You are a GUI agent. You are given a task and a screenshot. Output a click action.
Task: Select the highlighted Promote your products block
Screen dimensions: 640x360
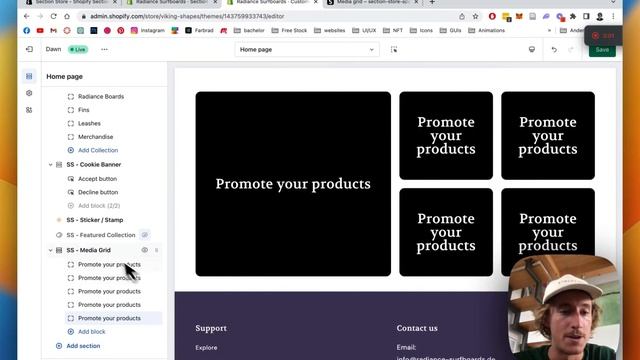tap(113, 318)
